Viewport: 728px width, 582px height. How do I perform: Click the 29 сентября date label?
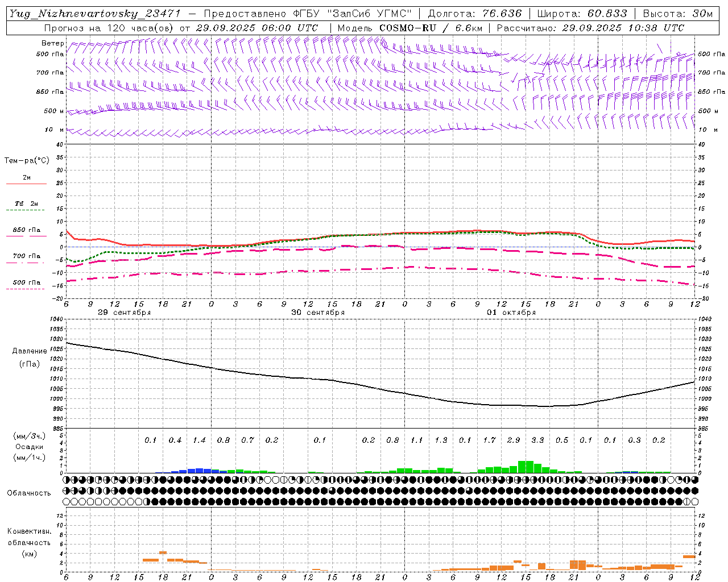click(x=125, y=313)
